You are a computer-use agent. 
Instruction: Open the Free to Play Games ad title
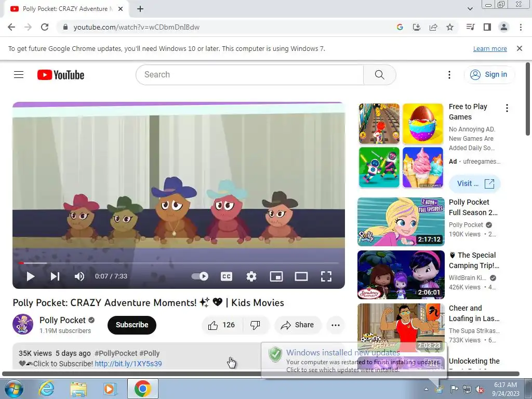pos(468,112)
